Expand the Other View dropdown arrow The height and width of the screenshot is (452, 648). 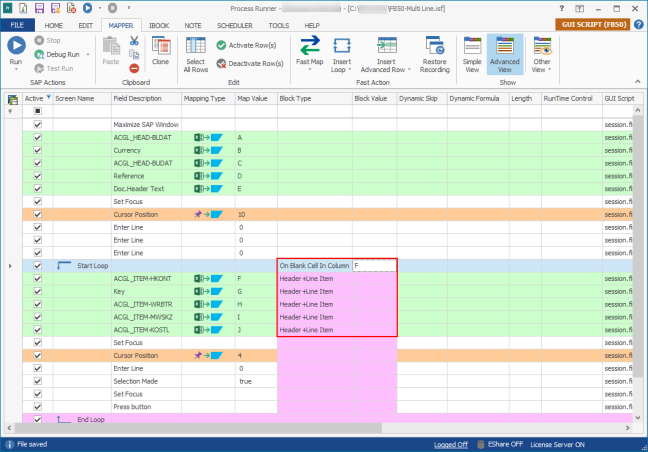(x=550, y=69)
